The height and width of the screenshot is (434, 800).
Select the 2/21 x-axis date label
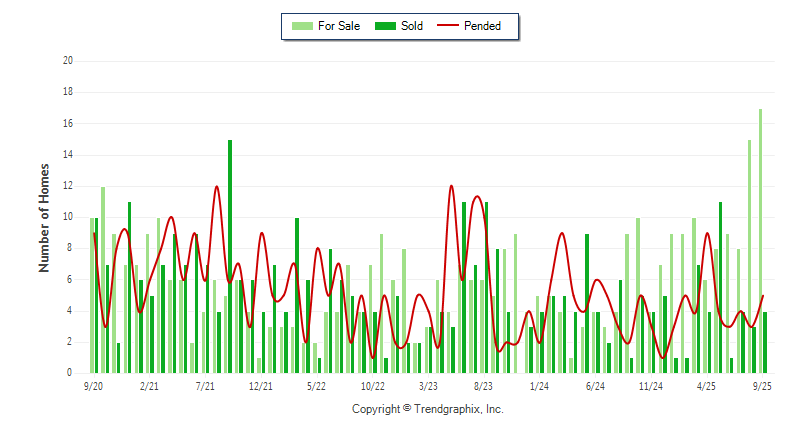click(x=149, y=385)
